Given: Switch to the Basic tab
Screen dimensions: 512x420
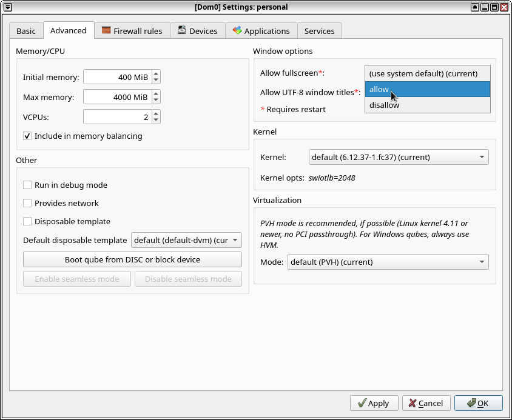Looking at the screenshot, I should (26, 31).
